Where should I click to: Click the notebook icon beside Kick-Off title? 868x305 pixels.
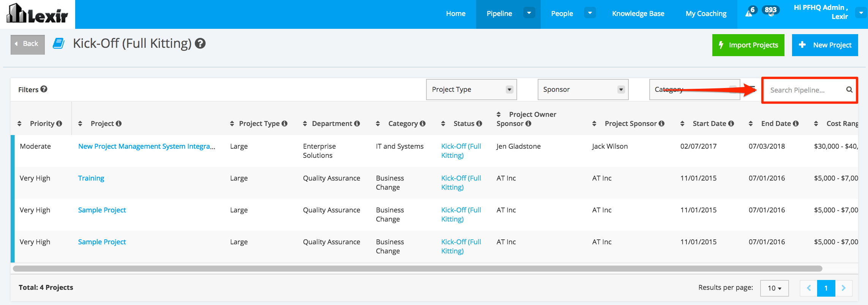tap(58, 43)
